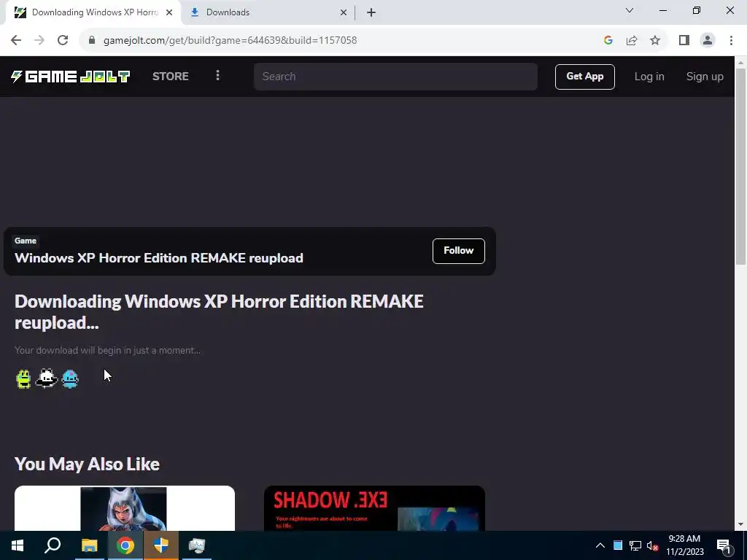Click the Log in link

(x=649, y=77)
